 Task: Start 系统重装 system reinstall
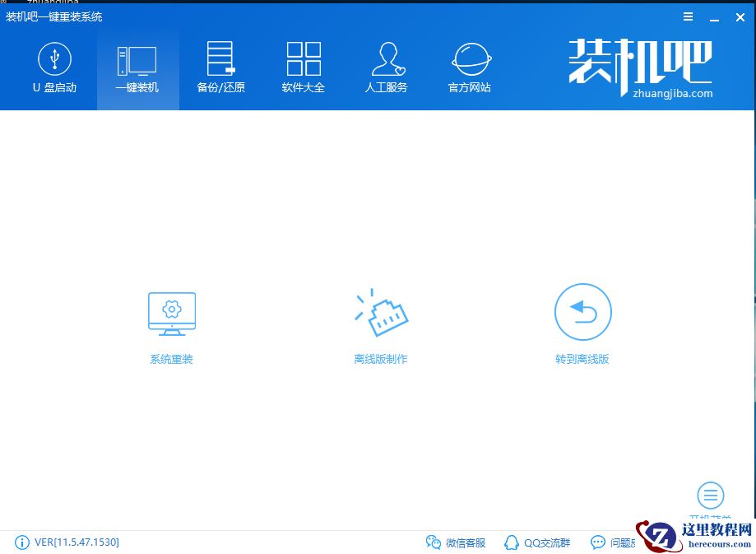pos(171,325)
